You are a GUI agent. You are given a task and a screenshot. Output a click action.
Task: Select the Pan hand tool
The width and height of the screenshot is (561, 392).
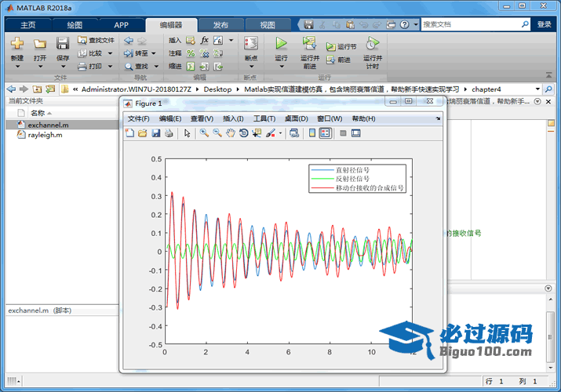pos(231,133)
